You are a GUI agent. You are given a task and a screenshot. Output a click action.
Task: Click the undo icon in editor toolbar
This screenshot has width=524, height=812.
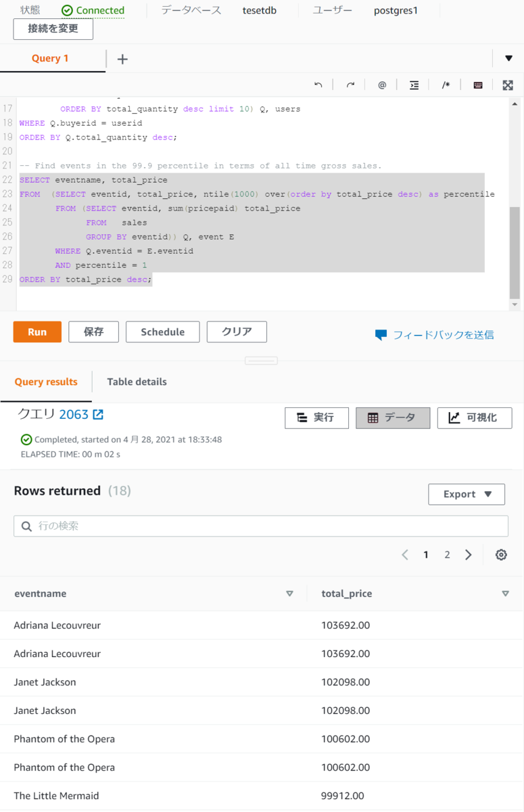318,85
